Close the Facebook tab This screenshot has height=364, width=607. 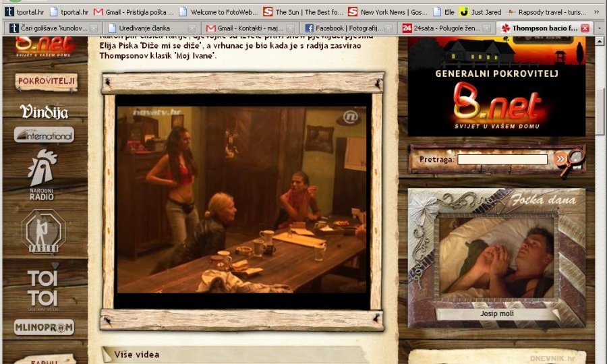pos(388,28)
